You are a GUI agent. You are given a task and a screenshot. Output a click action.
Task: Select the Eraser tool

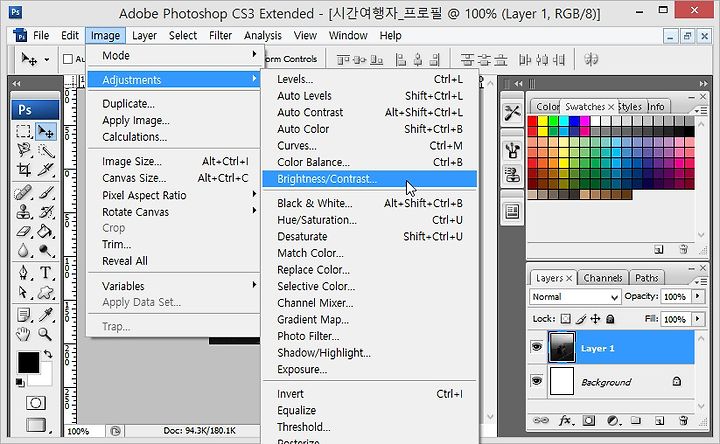coord(23,231)
